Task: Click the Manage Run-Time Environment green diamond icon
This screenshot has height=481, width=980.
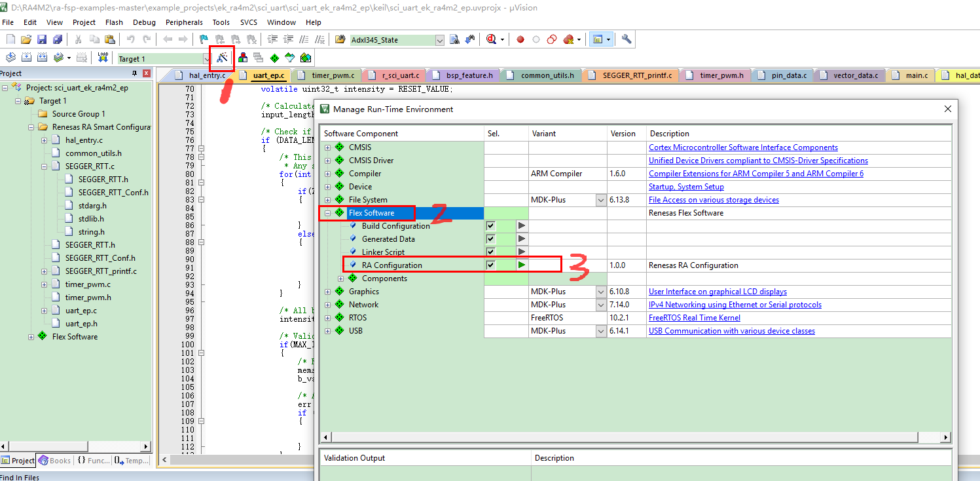Action: (x=274, y=58)
